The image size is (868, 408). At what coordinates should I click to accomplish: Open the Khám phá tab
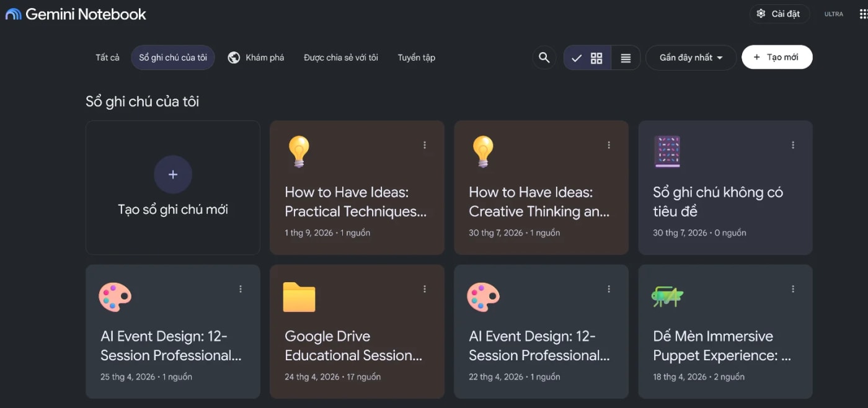pyautogui.click(x=255, y=58)
